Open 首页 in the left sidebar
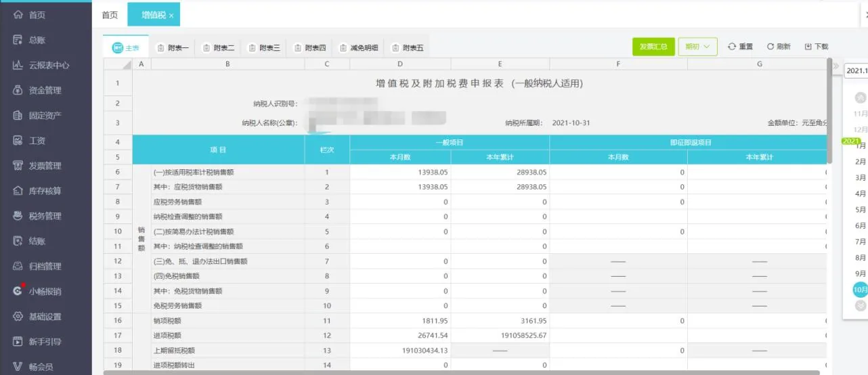 [37, 15]
